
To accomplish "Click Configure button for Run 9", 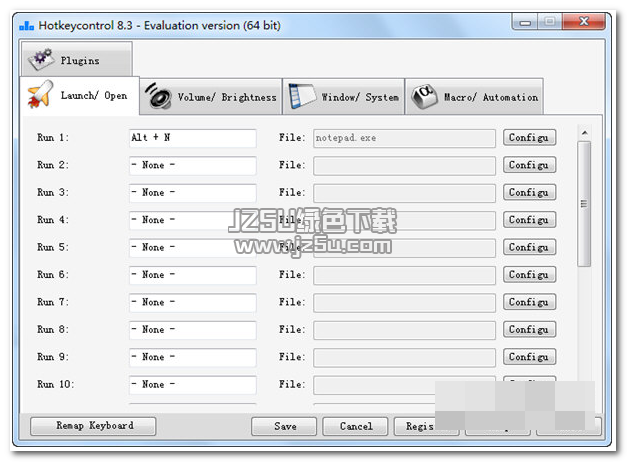I will click(529, 357).
